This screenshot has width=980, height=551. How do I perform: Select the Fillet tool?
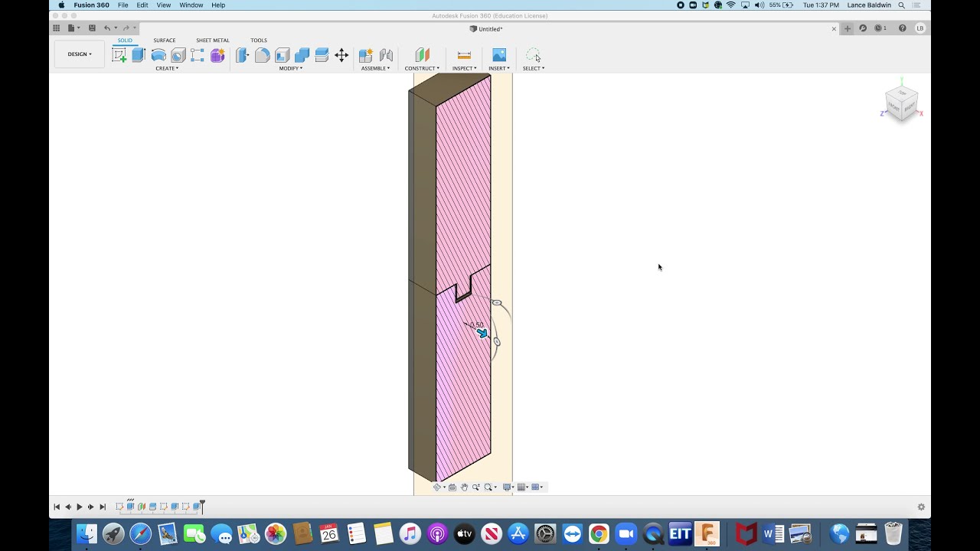[263, 55]
